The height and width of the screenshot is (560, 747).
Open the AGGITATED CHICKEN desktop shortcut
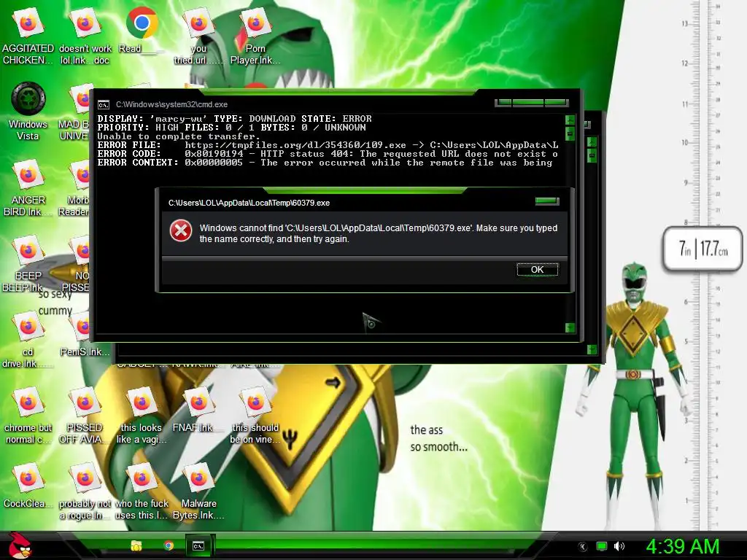click(28, 37)
